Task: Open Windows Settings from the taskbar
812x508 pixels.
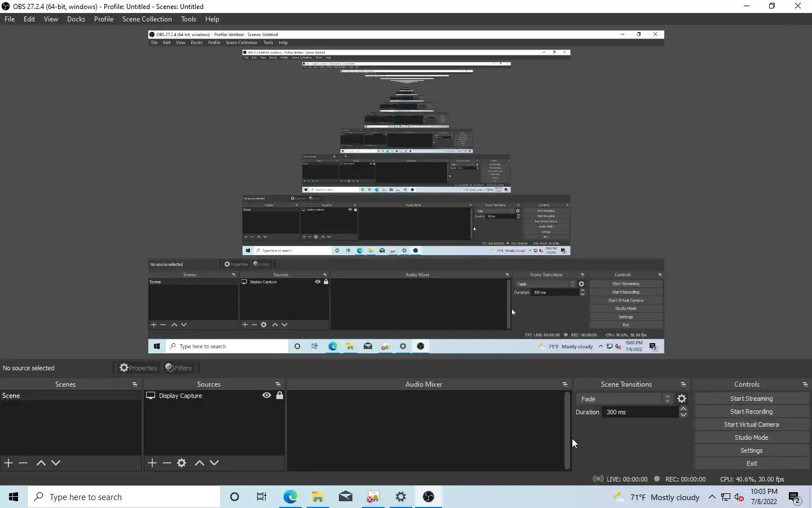Action: [x=401, y=497]
